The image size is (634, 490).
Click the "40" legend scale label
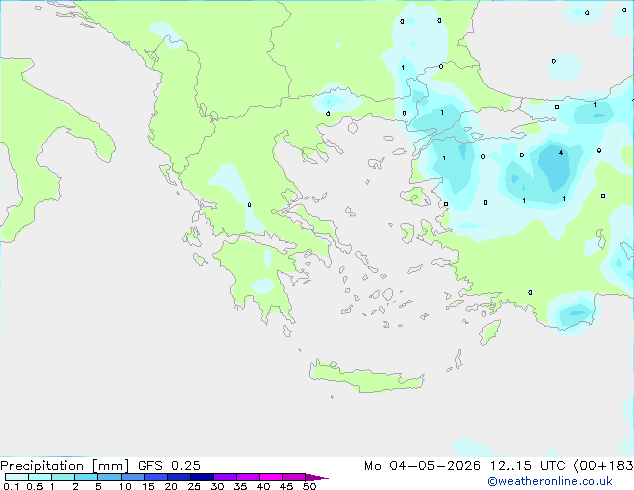tap(264, 486)
